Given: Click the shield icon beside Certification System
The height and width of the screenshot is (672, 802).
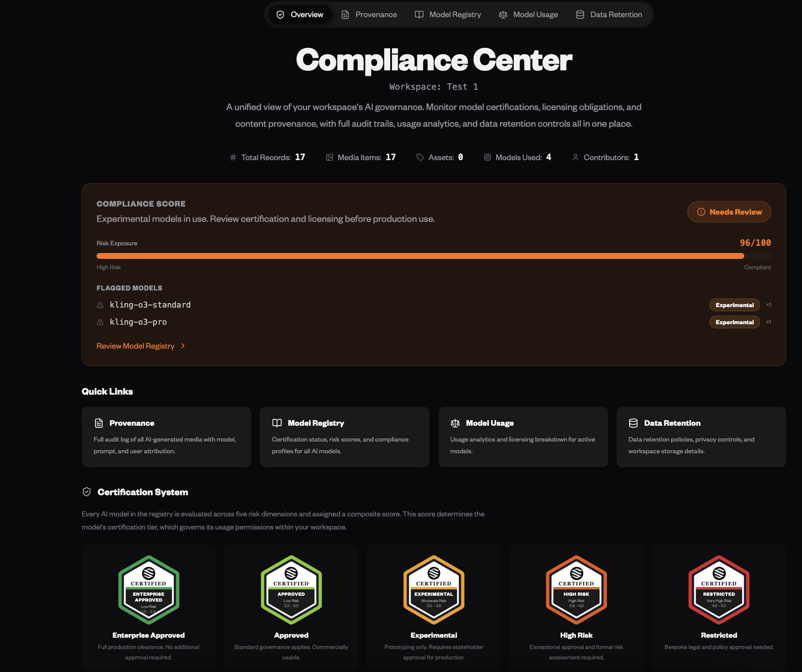Looking at the screenshot, I should (x=87, y=492).
